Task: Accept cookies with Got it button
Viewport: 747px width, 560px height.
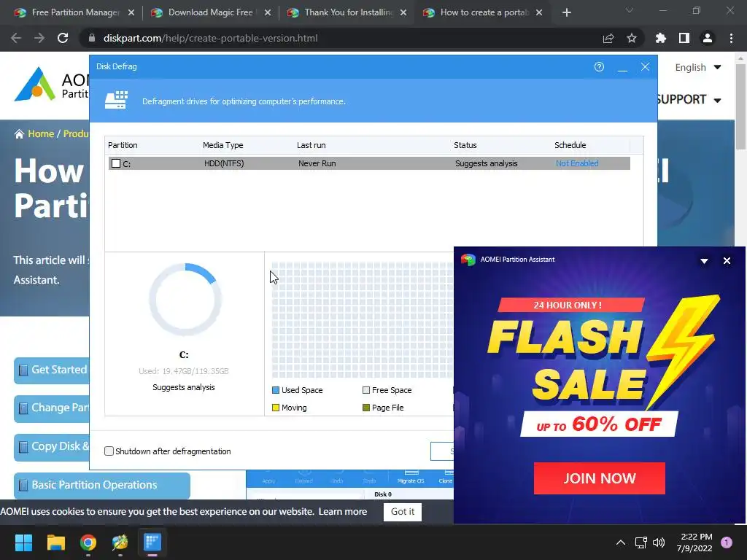Action: click(403, 511)
